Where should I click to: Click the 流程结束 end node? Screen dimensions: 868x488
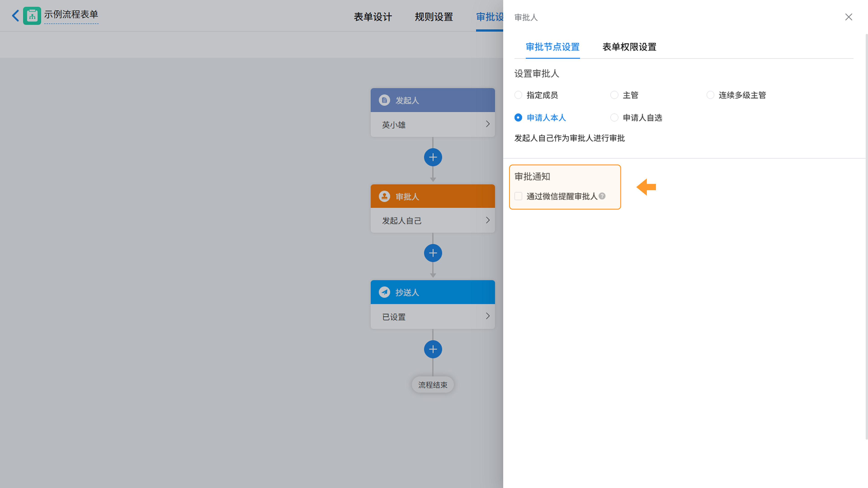433,385
